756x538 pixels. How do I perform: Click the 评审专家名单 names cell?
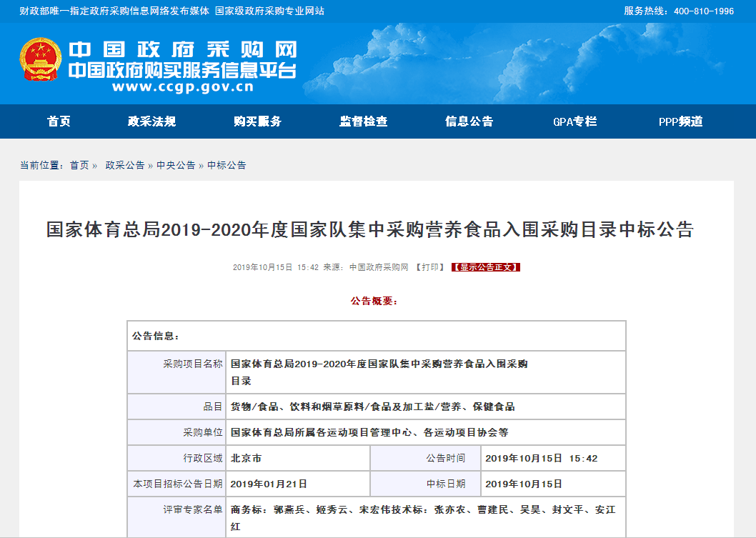[426, 517]
